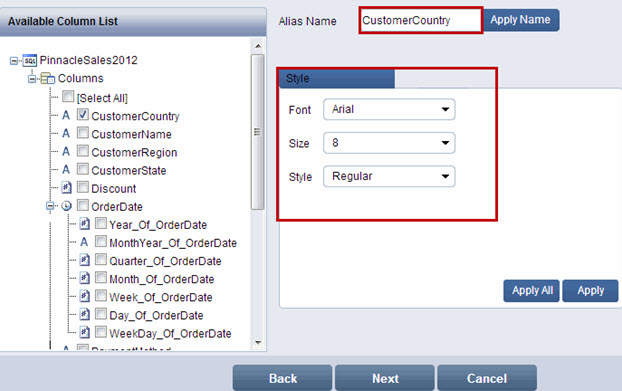
Task: Click the column list scroll down arrow
Action: [258, 342]
